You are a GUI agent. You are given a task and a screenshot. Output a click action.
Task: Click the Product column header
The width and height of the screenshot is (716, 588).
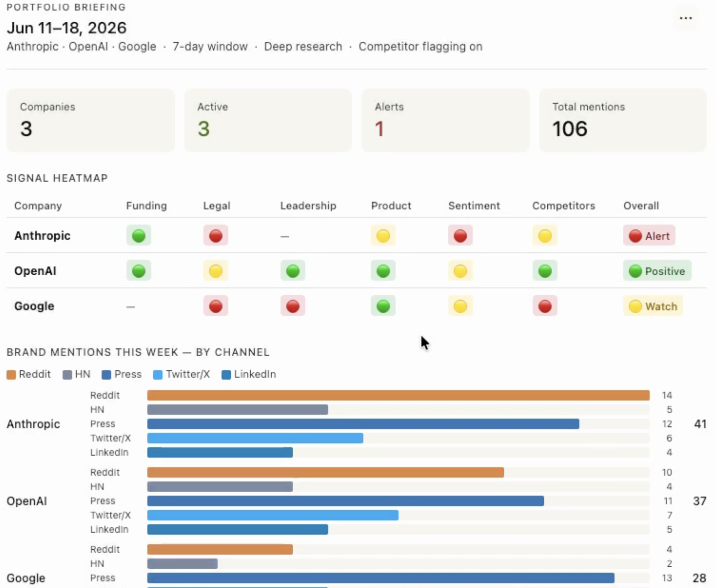(x=391, y=206)
